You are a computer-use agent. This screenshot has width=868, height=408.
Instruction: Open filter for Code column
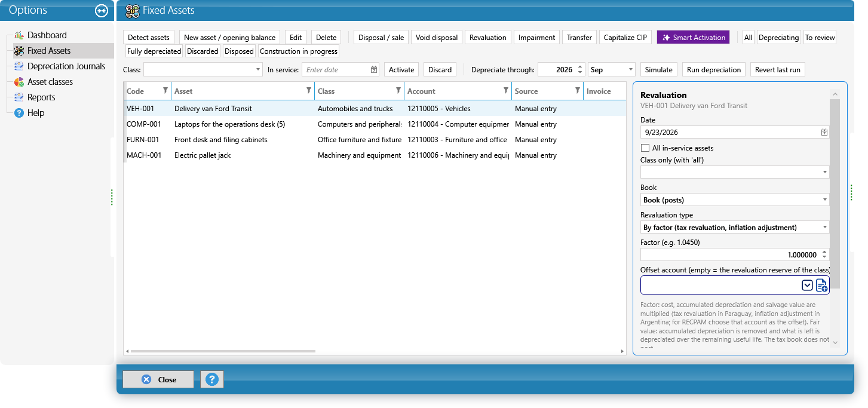point(165,91)
